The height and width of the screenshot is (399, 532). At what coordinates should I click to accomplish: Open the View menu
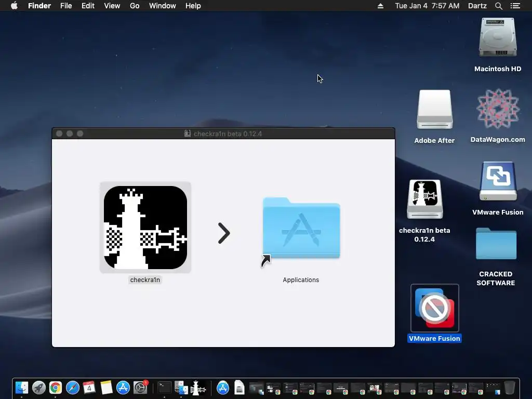(112, 6)
